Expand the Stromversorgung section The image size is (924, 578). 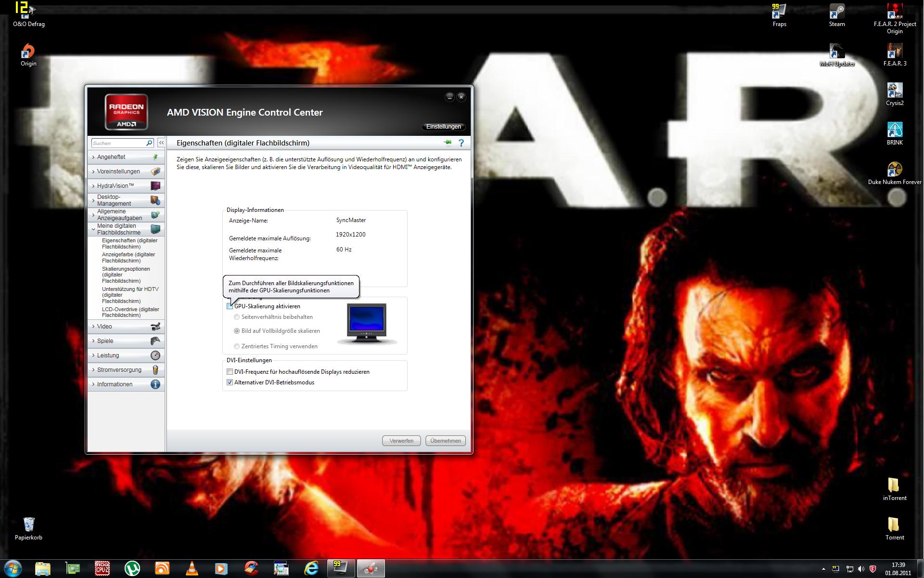point(119,370)
